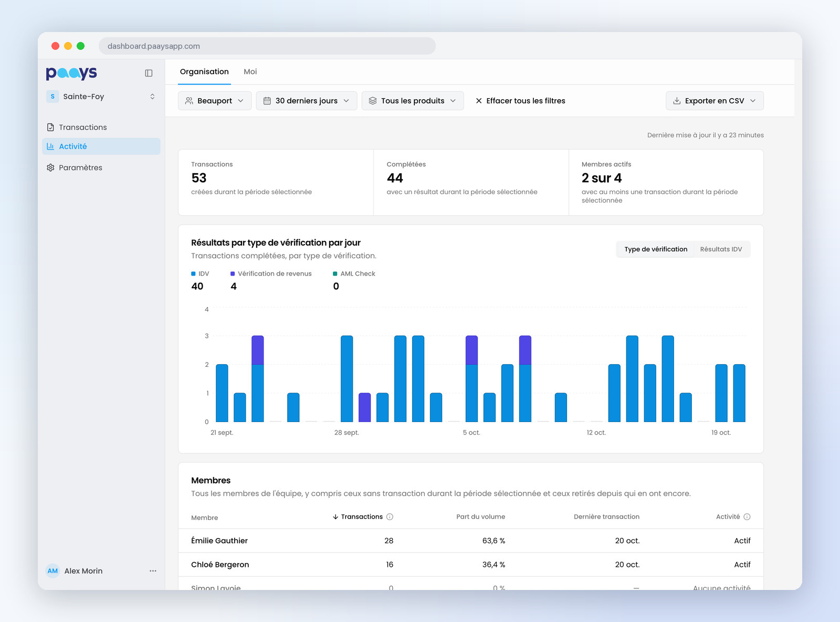This screenshot has width=840, height=622.
Task: Click the Dernière transaction column header
Action: click(x=606, y=517)
